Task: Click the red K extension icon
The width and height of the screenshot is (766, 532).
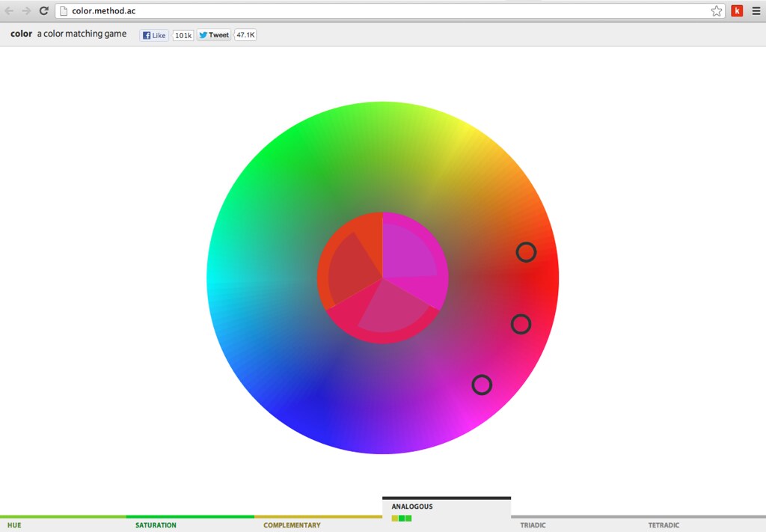Action: click(736, 10)
